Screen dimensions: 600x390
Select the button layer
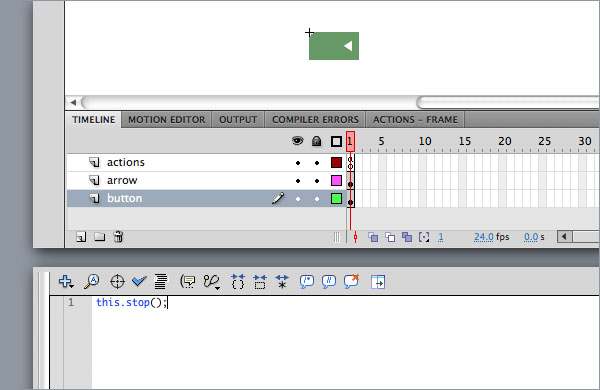(206, 198)
